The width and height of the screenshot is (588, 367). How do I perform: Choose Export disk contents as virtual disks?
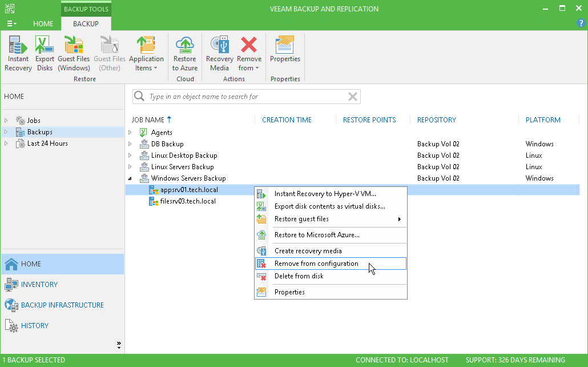point(331,206)
